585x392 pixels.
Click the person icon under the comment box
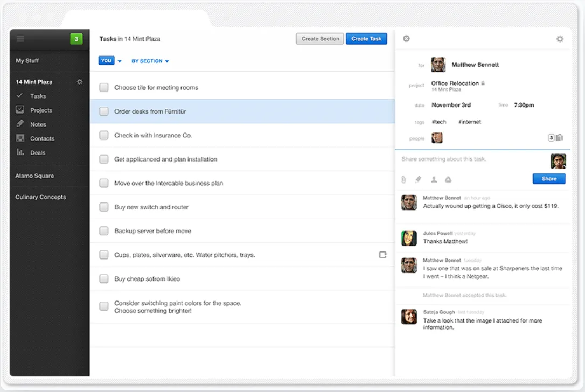[434, 179]
